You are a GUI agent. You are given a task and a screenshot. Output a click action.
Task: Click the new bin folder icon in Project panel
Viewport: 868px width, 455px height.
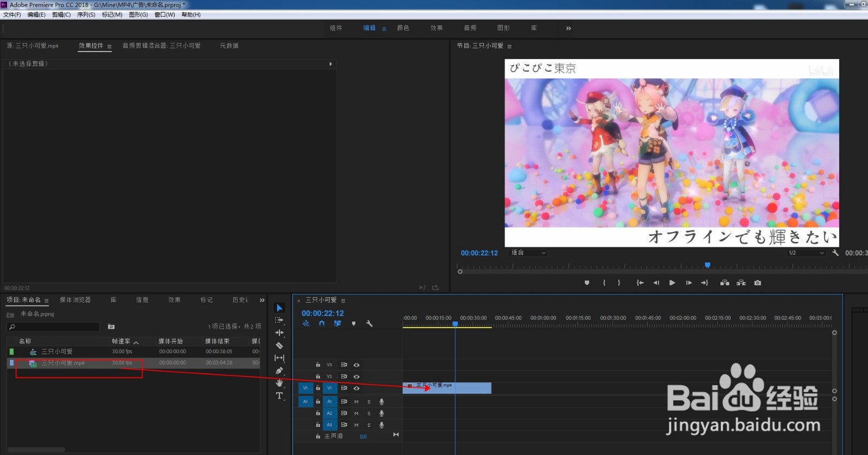coord(111,326)
